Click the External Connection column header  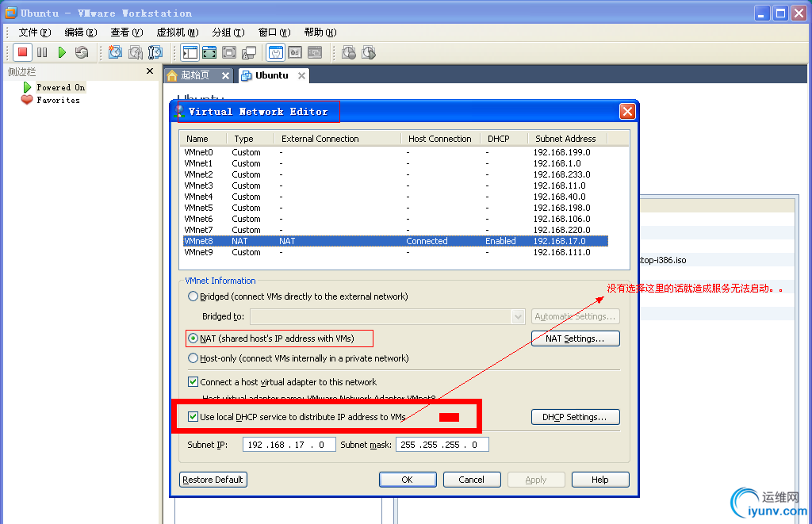pyautogui.click(x=338, y=139)
